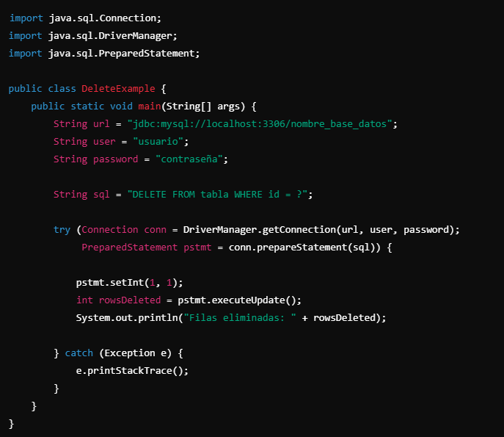Click the pstmt.setInt line

tap(130, 283)
